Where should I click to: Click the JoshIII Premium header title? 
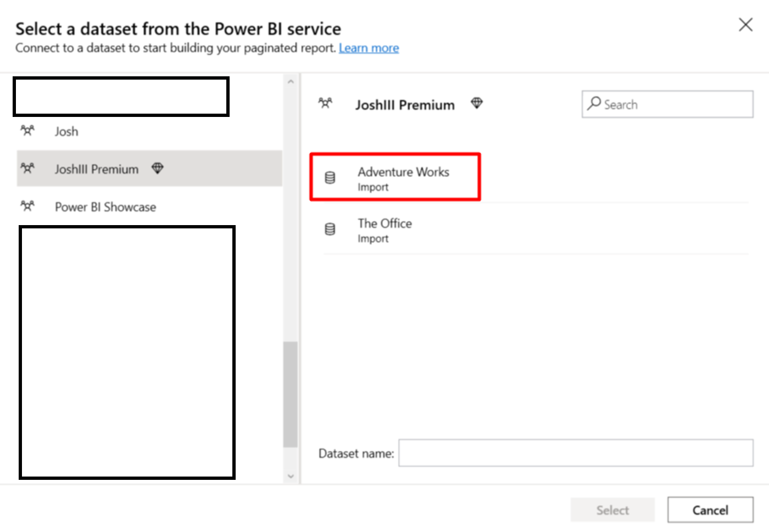[x=405, y=105]
